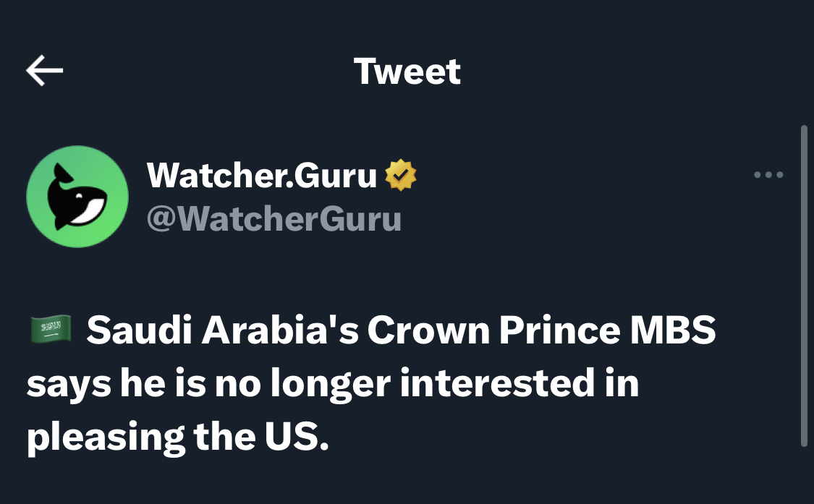Visit the @WatcherGuru handle
Viewport: 814px width, 504px height.
coord(274,218)
